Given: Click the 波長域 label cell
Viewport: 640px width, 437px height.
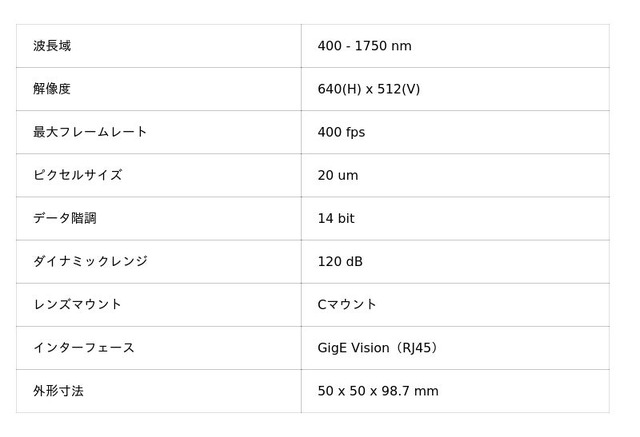Looking at the screenshot, I should (52, 46).
